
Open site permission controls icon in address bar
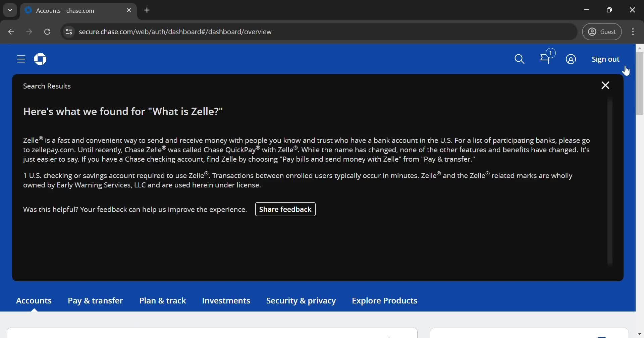[69, 32]
